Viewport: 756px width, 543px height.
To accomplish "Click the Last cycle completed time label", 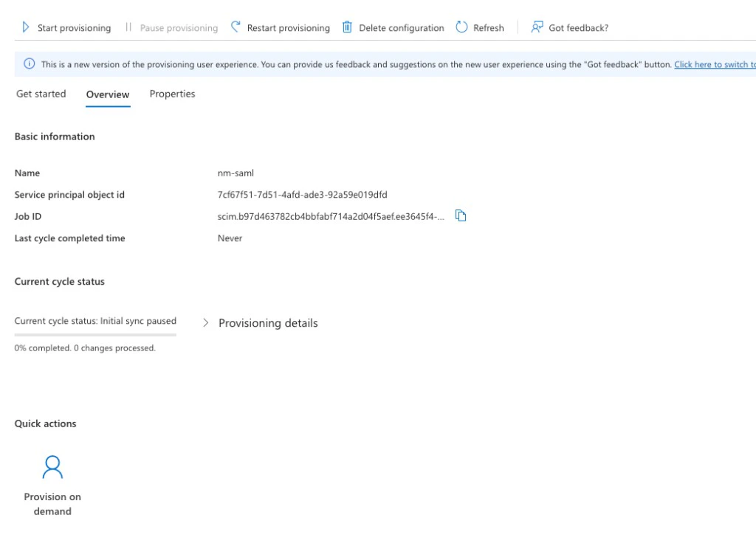I will tap(70, 238).
